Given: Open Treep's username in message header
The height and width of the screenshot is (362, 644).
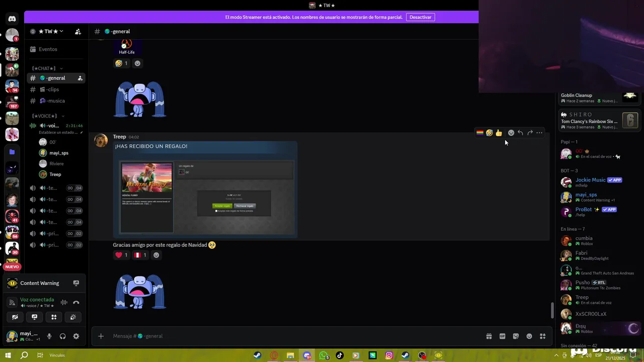Looking at the screenshot, I should click(119, 137).
